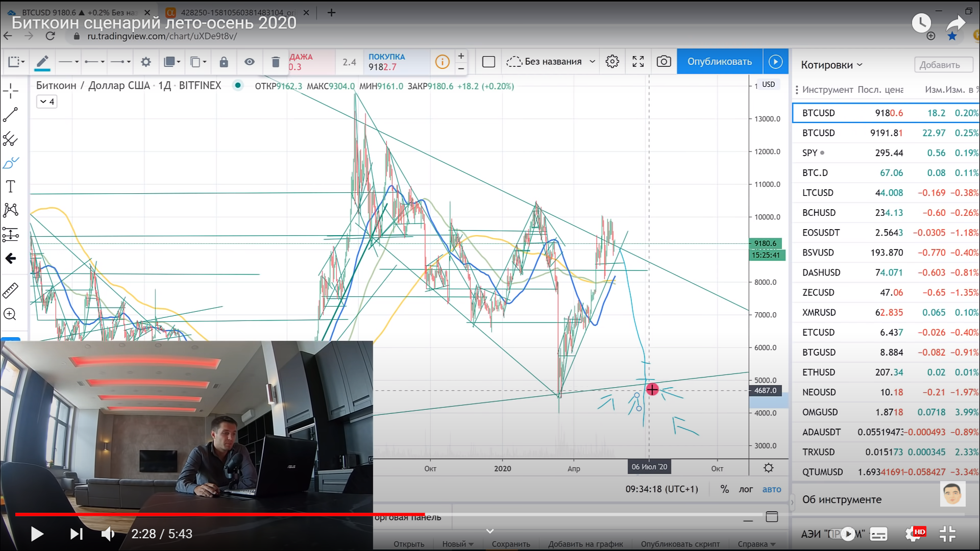Open selection mode dropdown in drawing toolbar
980x551 pixels.
click(16, 62)
